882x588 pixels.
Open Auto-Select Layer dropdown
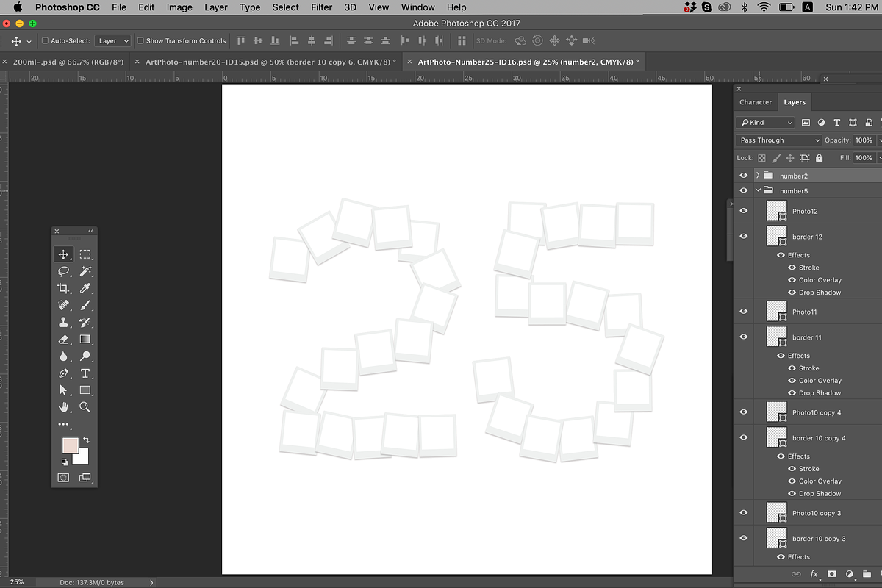click(x=113, y=41)
